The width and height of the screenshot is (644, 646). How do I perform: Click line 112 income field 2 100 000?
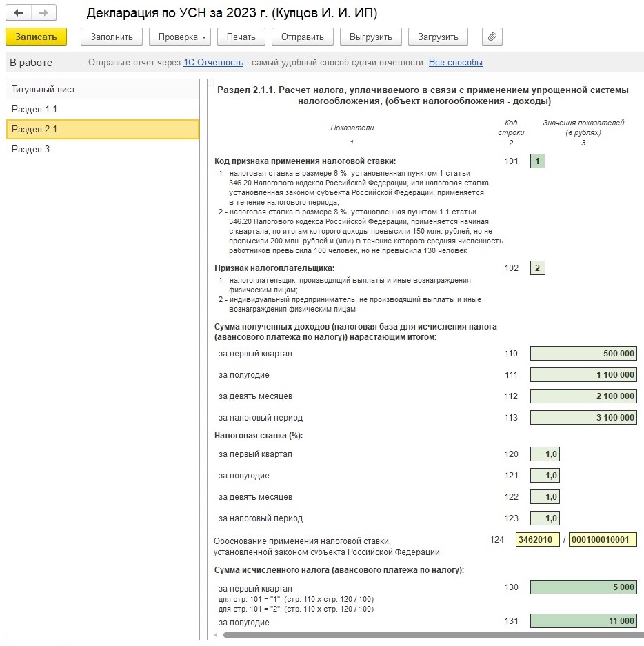point(583,396)
